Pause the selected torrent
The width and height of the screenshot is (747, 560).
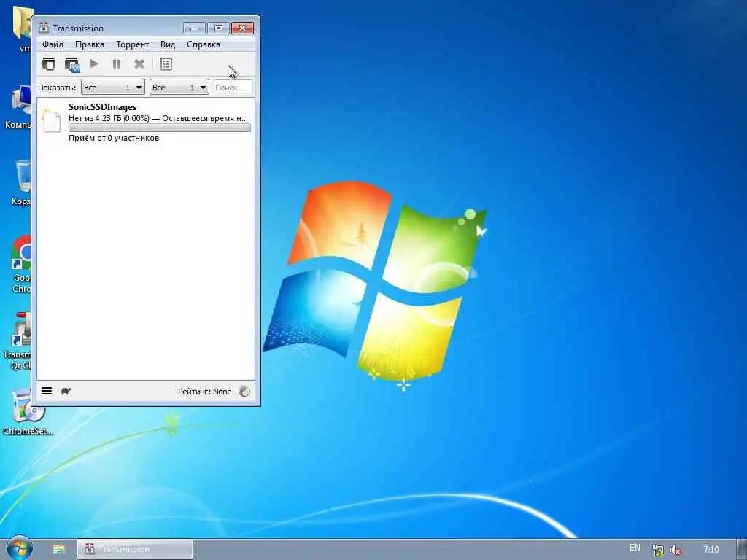coord(117,64)
